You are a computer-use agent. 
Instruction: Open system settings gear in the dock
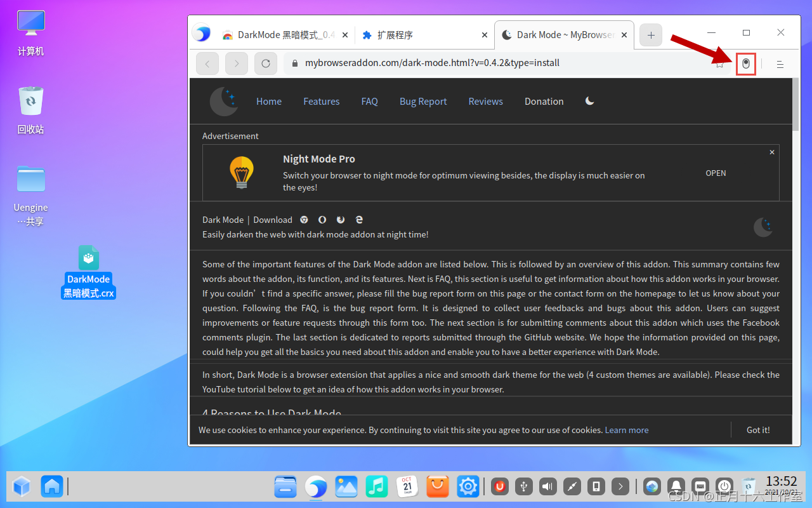(468, 487)
